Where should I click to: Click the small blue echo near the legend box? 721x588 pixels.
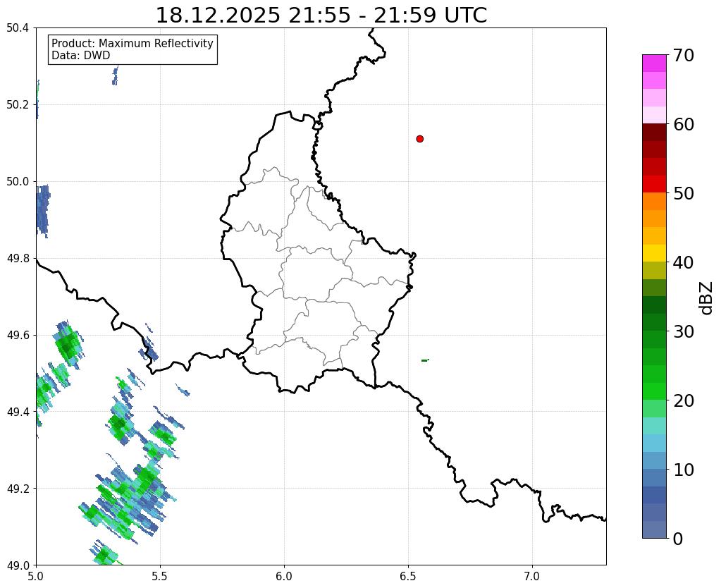tap(115, 75)
